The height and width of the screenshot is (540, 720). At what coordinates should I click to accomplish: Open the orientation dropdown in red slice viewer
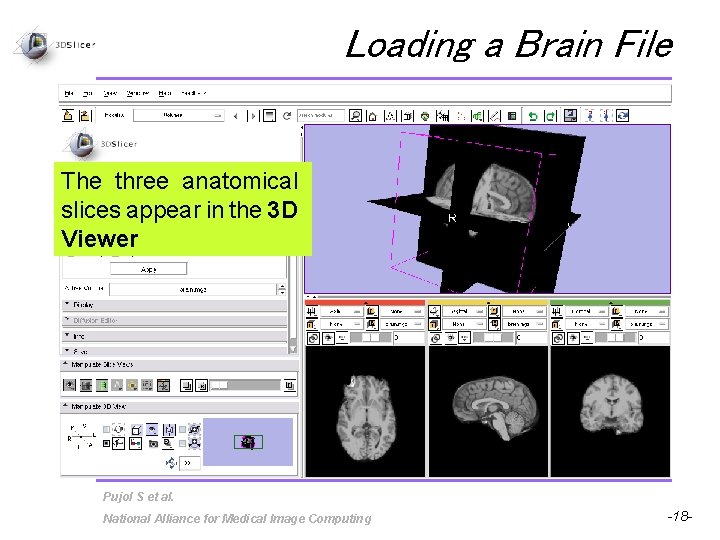(x=340, y=311)
